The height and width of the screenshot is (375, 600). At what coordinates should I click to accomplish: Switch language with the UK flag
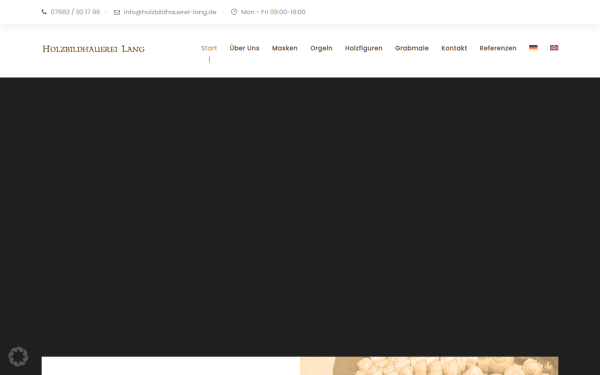point(554,48)
